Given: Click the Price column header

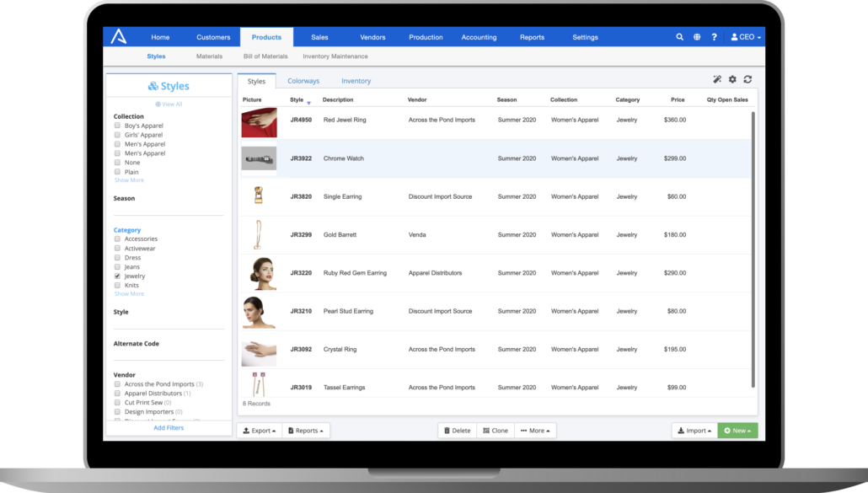Looking at the screenshot, I should tap(678, 99).
